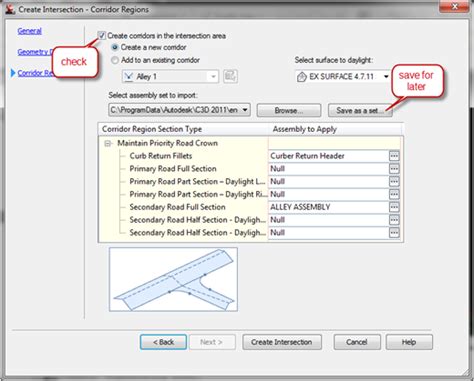Click Assembly to Apply column header
The height and width of the screenshot is (381, 474).
click(x=336, y=129)
